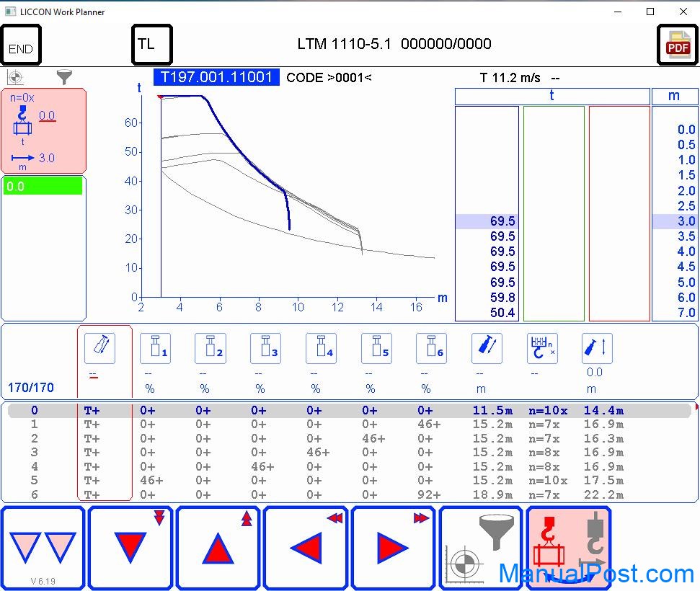Click the red right arrow button
This screenshot has width=700, height=591.
pyautogui.click(x=393, y=548)
